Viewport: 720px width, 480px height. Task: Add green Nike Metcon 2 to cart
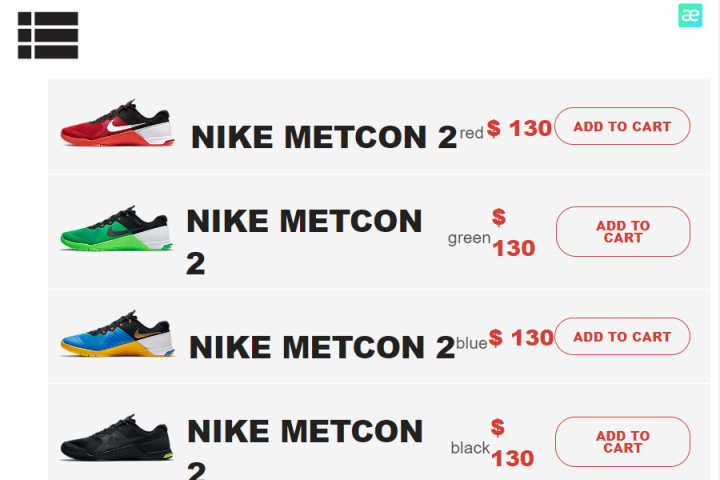tap(623, 232)
